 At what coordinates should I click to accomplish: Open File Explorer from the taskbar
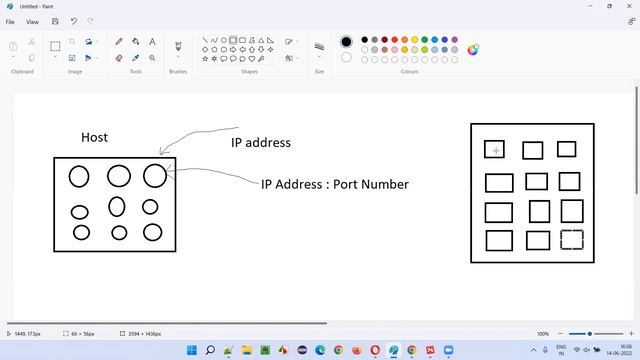click(247, 350)
